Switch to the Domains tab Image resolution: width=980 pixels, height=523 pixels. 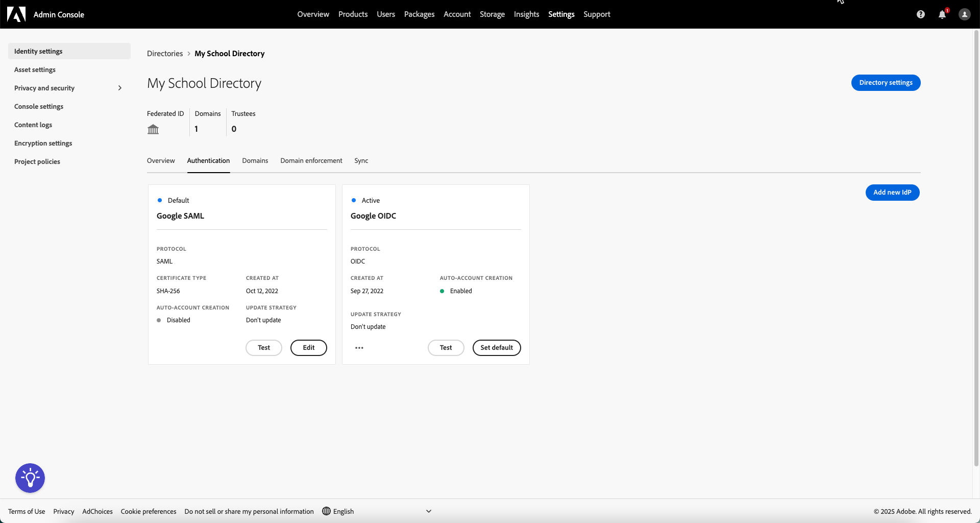pyautogui.click(x=255, y=160)
